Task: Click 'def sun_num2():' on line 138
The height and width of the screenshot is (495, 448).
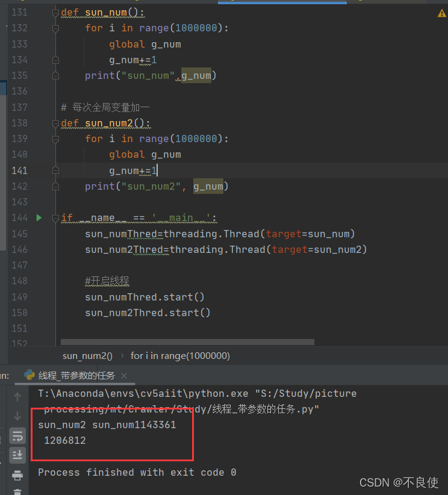Action: point(106,123)
